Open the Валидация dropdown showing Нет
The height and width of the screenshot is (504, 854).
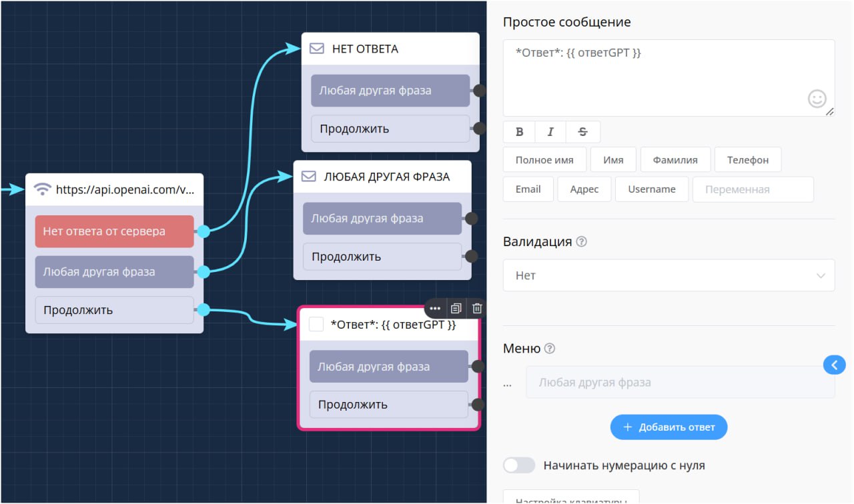(x=669, y=275)
